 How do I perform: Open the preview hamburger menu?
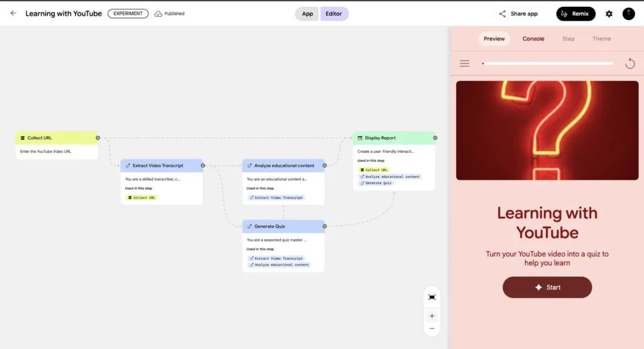pyautogui.click(x=465, y=64)
